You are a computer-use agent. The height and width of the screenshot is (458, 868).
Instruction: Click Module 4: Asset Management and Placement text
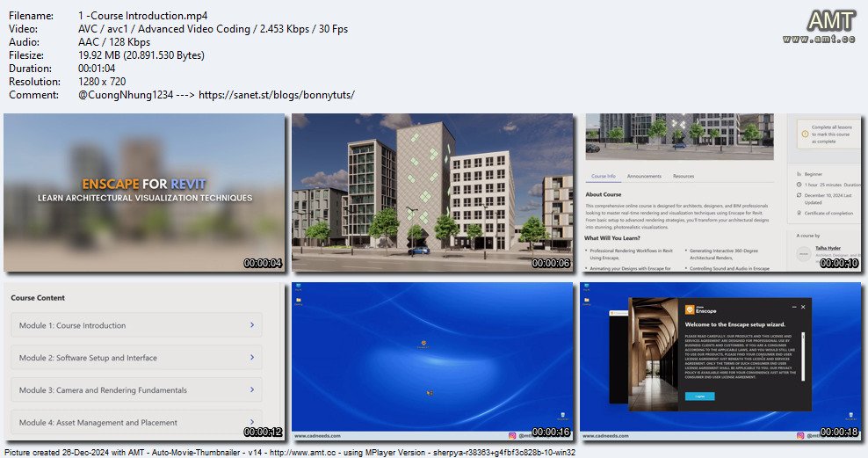coord(98,423)
